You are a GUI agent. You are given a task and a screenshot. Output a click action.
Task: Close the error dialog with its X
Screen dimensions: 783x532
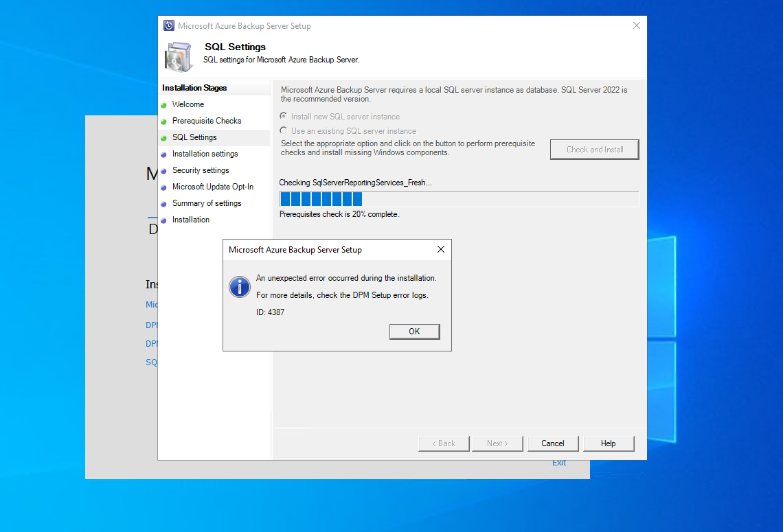point(440,249)
